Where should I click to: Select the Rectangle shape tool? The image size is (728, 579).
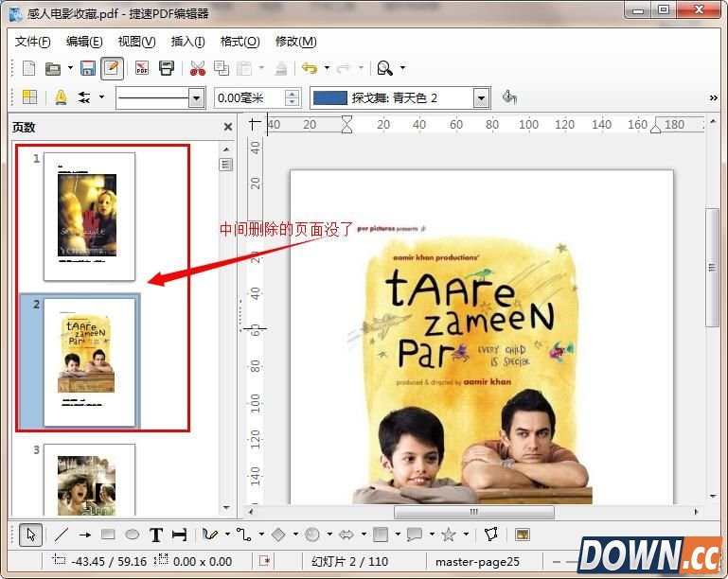(108, 535)
